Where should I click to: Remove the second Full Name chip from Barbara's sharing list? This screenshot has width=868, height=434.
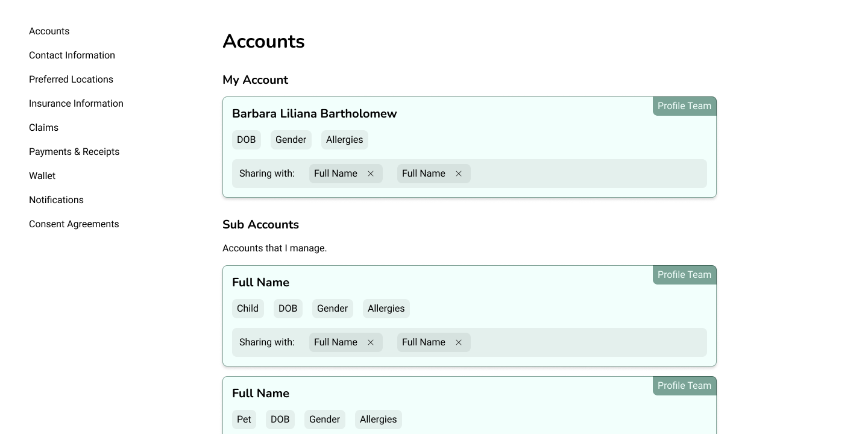[459, 174]
